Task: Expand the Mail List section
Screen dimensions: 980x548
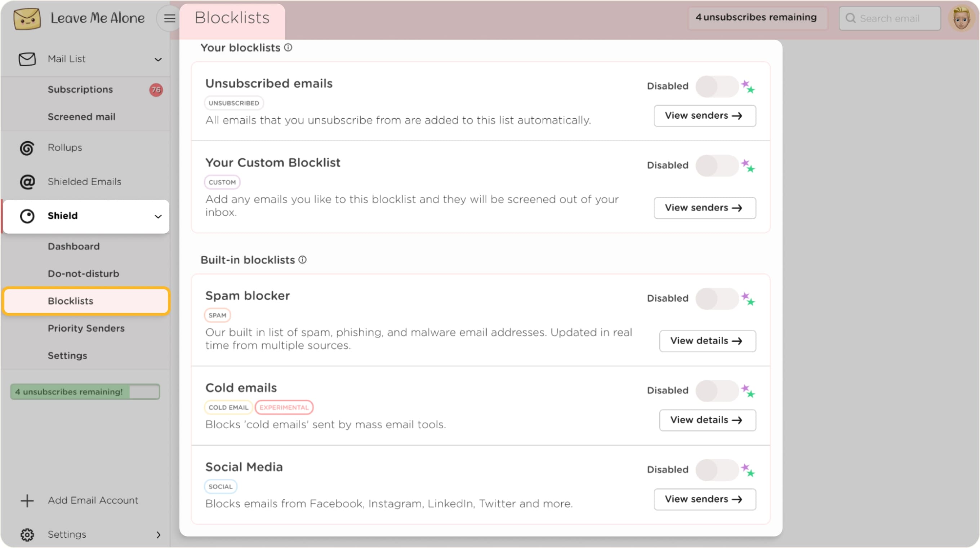Action: pos(158,59)
